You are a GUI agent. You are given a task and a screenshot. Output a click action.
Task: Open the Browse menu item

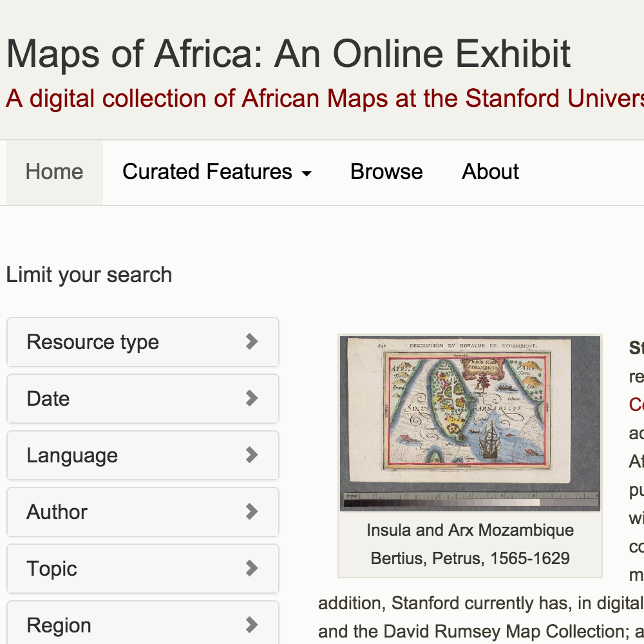(386, 172)
